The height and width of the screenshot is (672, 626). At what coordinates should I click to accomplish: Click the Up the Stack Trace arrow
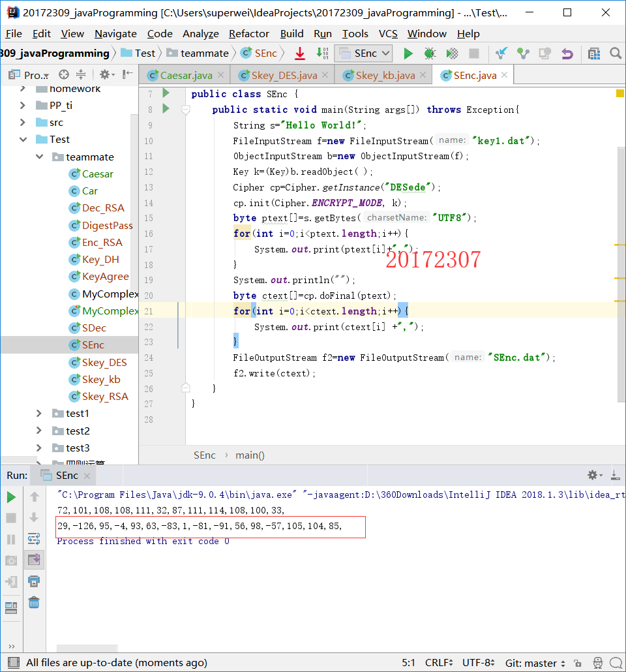click(x=35, y=496)
